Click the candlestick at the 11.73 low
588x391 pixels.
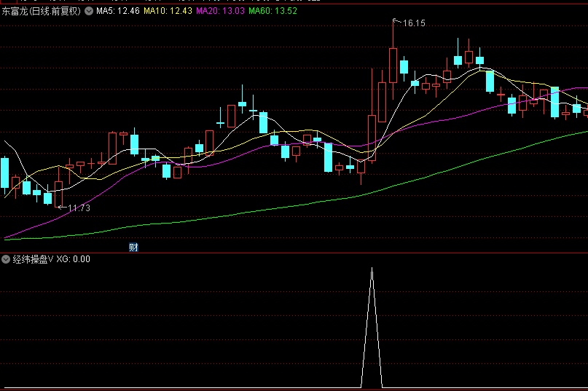click(58, 194)
